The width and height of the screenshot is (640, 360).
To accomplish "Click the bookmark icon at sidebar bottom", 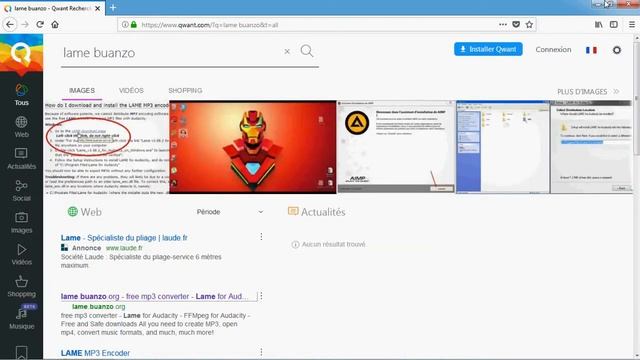I will pyautogui.click(x=21, y=352).
